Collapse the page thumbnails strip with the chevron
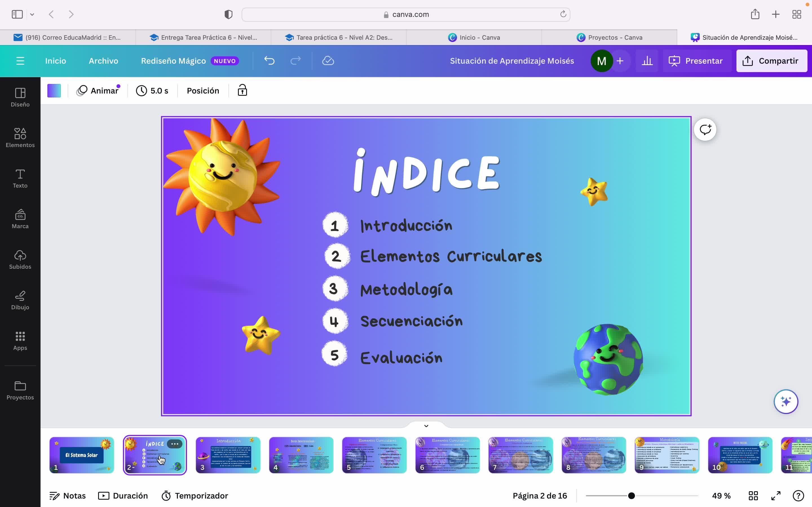Viewport: 812px width, 507px height. (x=426, y=426)
